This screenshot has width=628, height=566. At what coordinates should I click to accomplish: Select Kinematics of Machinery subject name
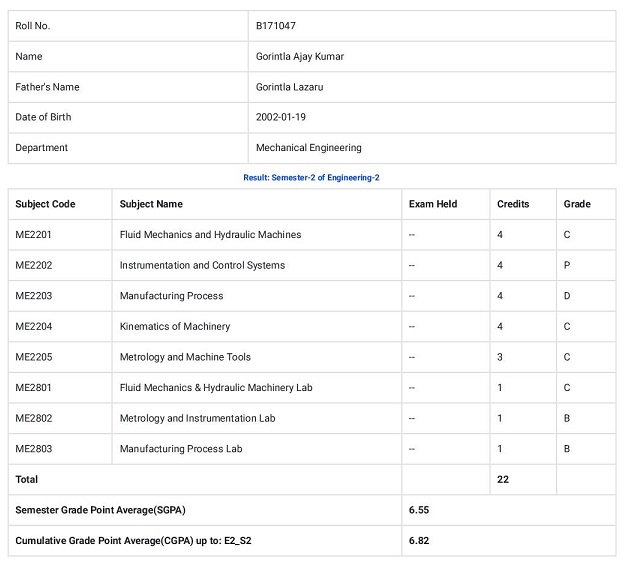pyautogui.click(x=175, y=326)
